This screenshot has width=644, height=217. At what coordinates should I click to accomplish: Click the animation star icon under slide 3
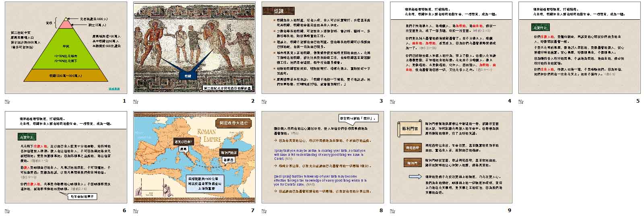[x=264, y=101]
